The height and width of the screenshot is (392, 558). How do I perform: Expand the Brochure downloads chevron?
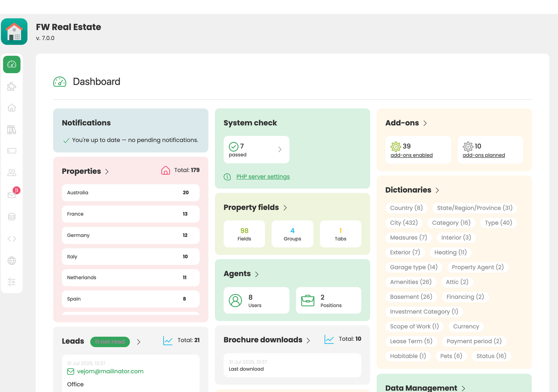tap(308, 340)
